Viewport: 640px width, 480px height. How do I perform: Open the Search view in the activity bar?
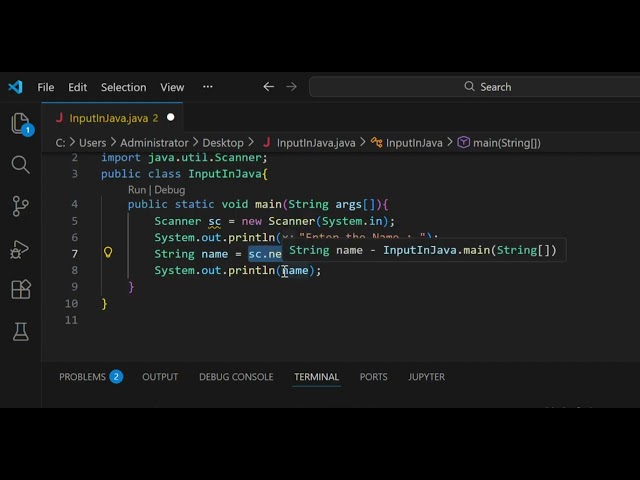click(x=20, y=164)
